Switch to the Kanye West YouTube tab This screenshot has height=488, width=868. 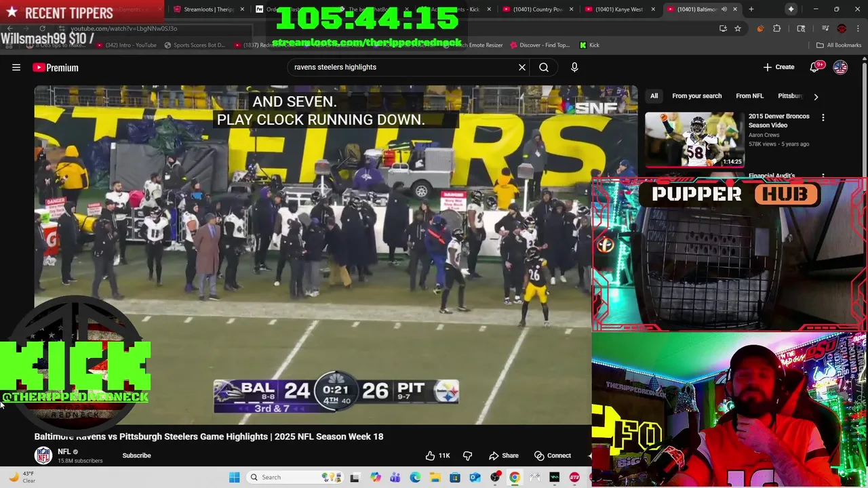[x=620, y=9]
